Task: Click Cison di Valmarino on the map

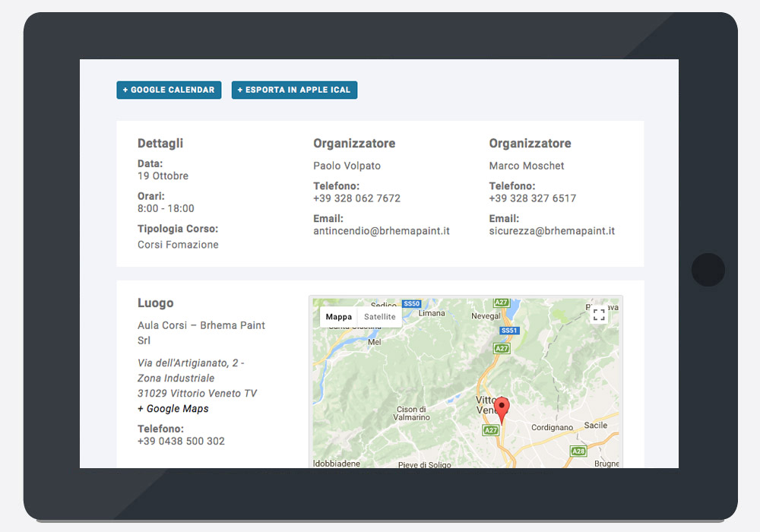Action: [x=413, y=413]
